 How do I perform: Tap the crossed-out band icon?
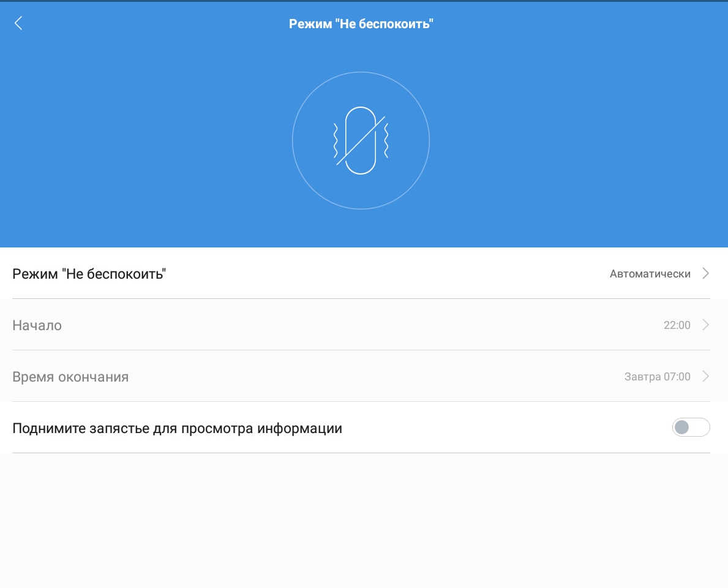(361, 141)
